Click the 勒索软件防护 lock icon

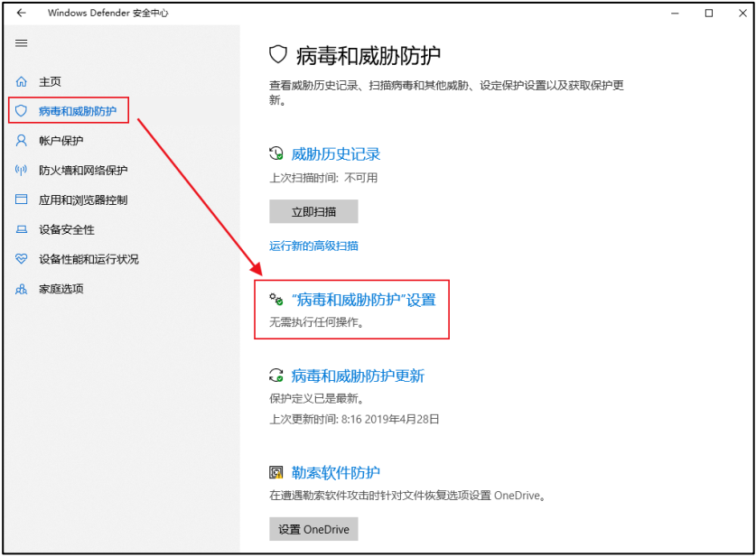(x=277, y=471)
